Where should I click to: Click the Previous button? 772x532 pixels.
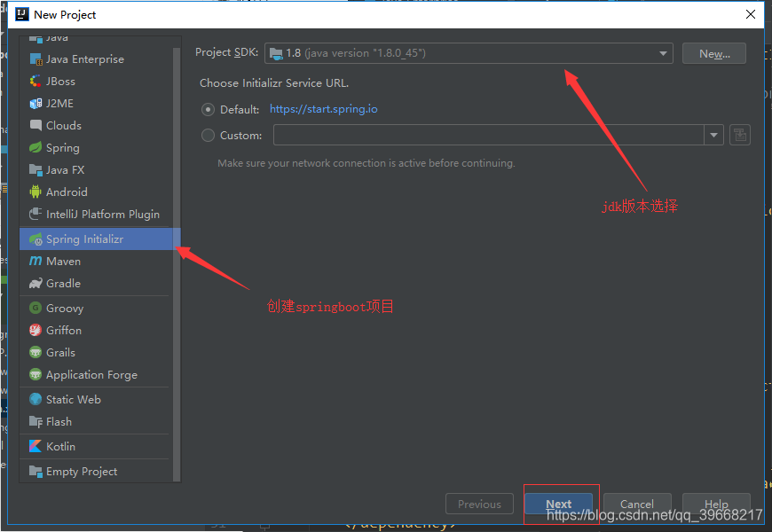tap(479, 504)
